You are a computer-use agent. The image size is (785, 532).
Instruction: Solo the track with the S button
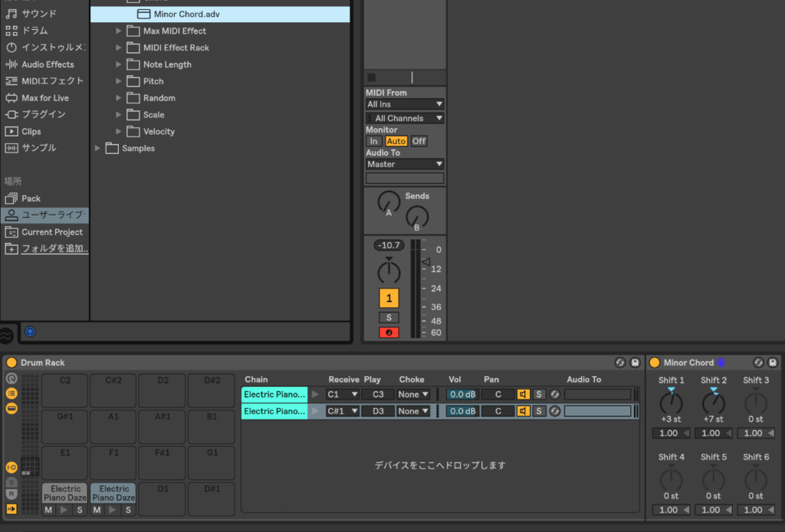click(x=389, y=317)
